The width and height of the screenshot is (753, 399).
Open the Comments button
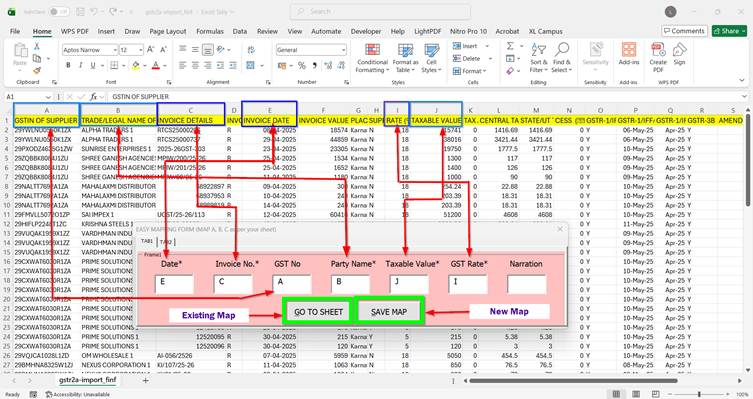684,31
